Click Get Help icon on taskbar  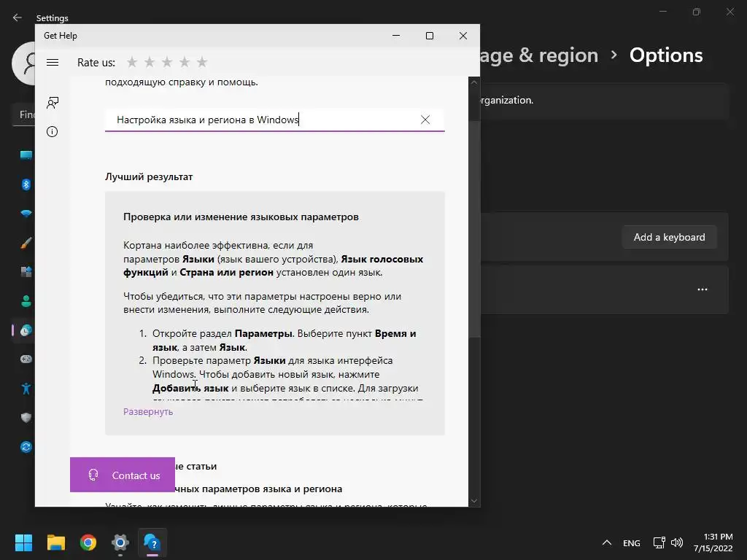152,542
